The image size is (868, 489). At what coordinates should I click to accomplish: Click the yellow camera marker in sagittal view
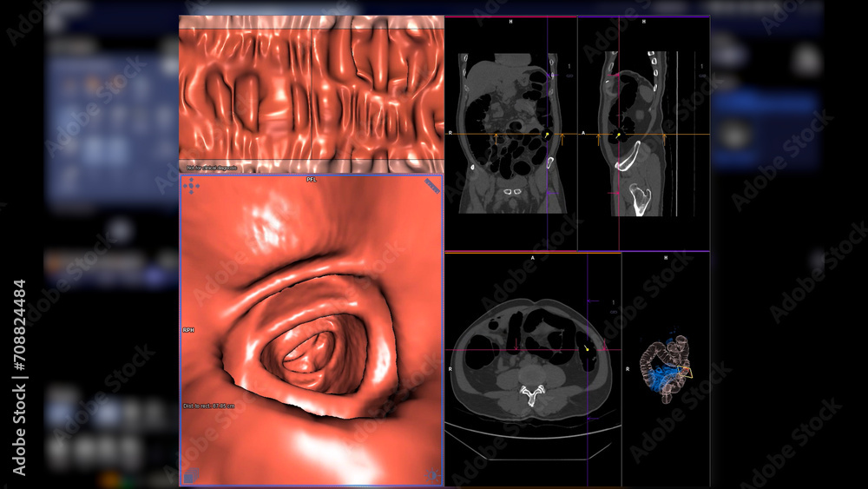618,135
